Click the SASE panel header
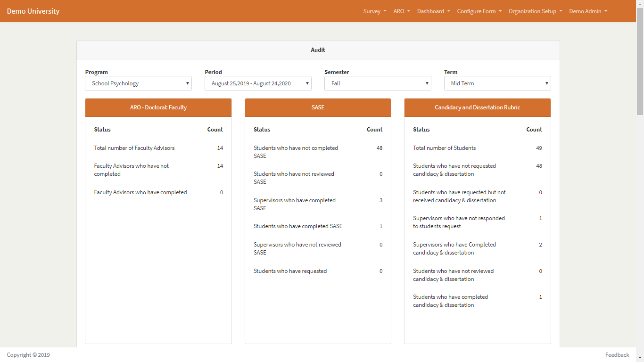This screenshot has height=362, width=644. click(x=317, y=107)
